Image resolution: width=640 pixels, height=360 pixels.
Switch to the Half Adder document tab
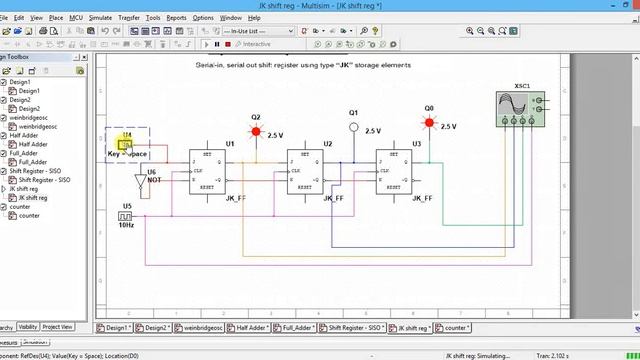[248, 328]
